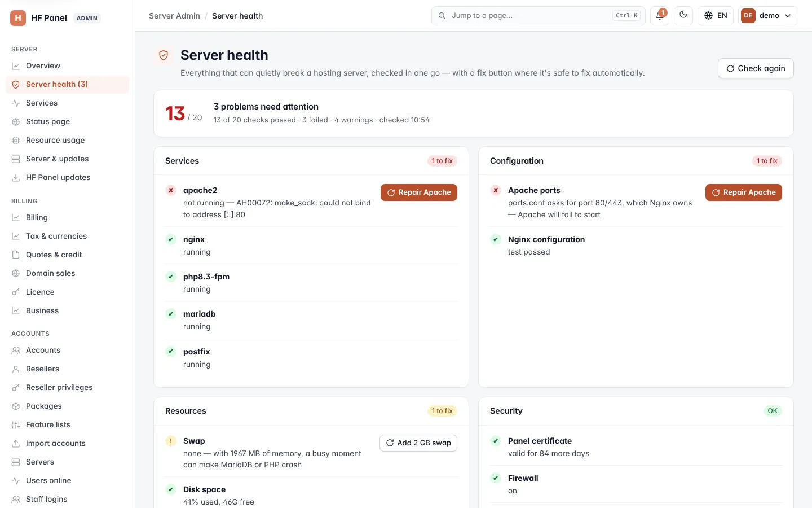Click the apache2 failed status icon
The width and height of the screenshot is (812, 508).
[x=171, y=190]
